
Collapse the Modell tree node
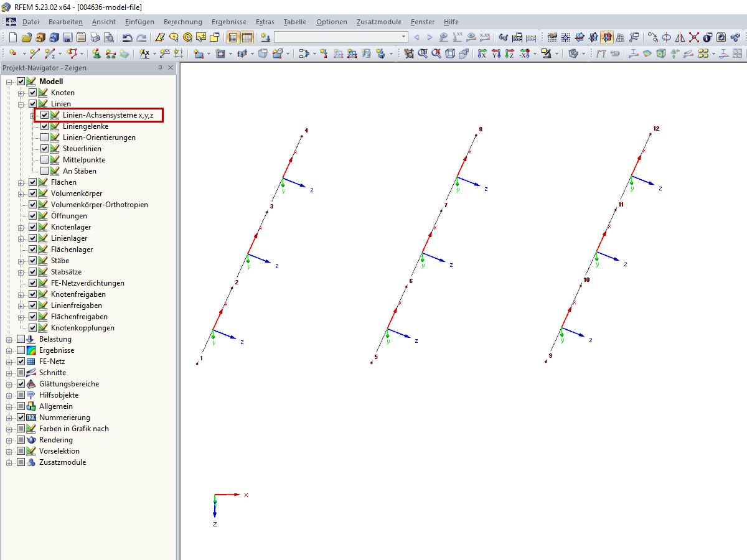pos(9,82)
